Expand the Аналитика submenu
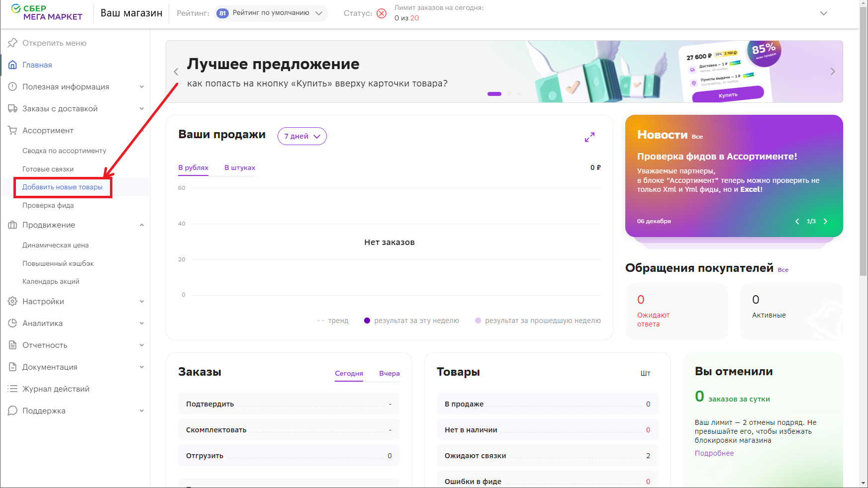 click(x=142, y=323)
